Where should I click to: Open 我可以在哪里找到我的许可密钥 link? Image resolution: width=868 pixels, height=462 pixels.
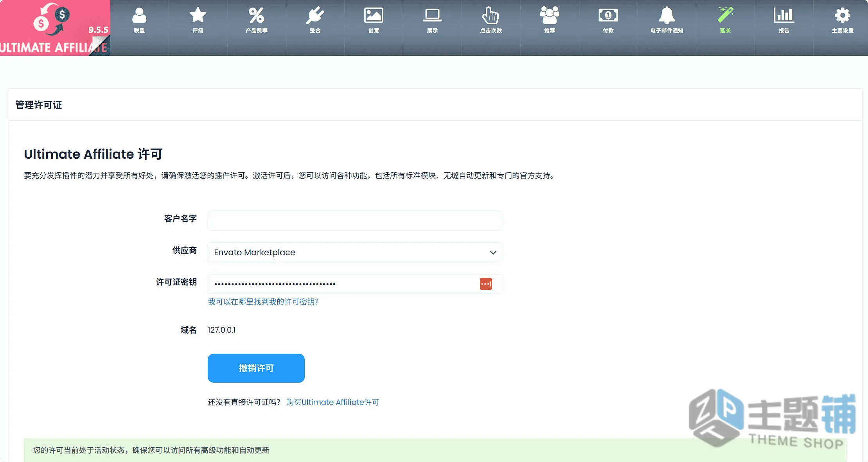coord(263,302)
